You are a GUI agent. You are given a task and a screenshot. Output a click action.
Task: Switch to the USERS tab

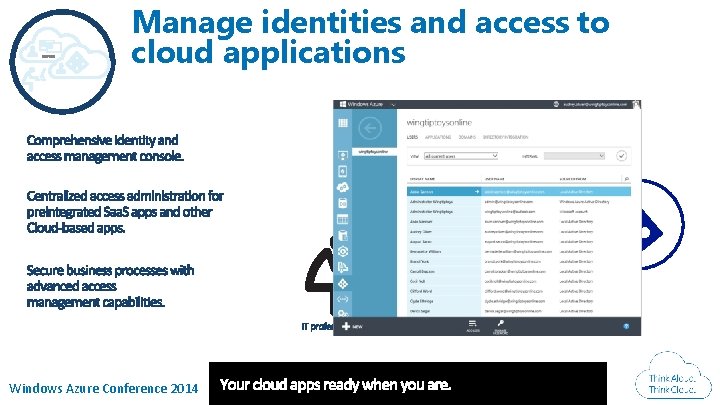(x=412, y=137)
